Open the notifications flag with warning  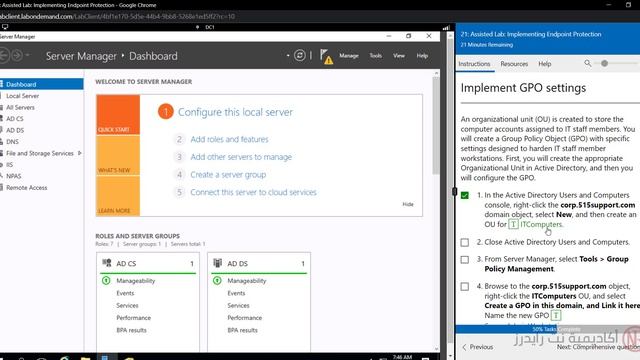point(326,57)
